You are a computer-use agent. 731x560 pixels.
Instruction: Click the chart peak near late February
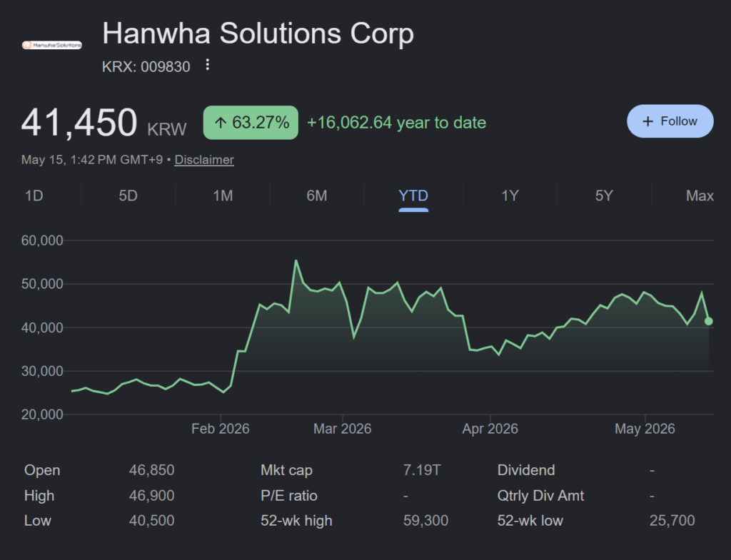[x=296, y=261]
